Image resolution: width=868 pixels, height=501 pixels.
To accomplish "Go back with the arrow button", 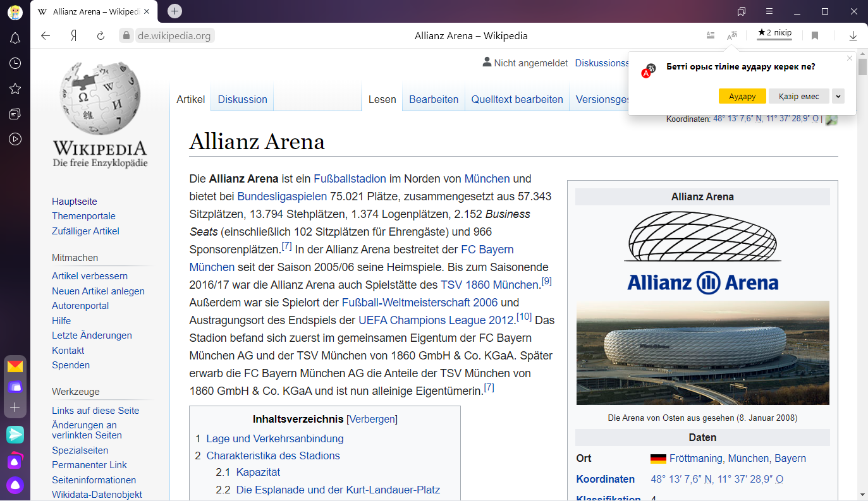I will tap(46, 36).
